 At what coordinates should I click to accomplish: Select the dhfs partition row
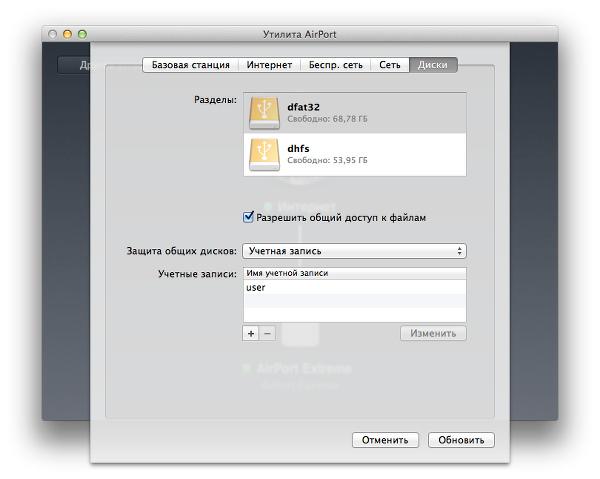[355, 155]
